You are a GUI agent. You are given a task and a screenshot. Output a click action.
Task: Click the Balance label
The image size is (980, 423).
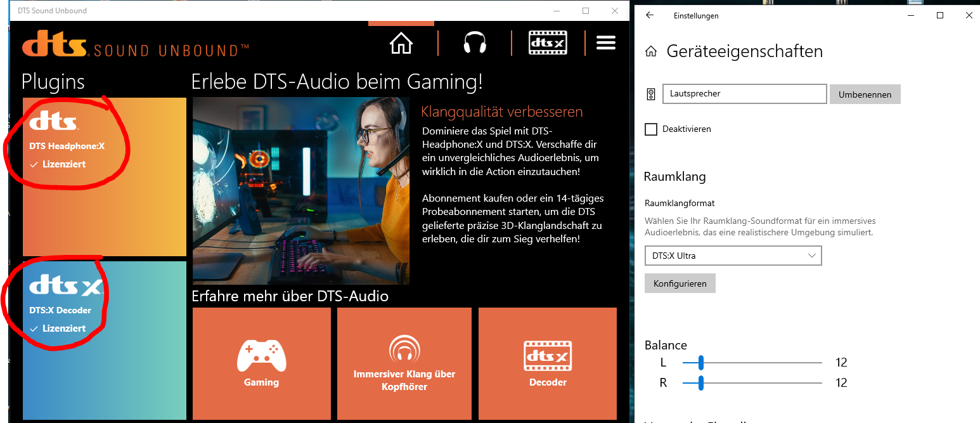click(666, 345)
